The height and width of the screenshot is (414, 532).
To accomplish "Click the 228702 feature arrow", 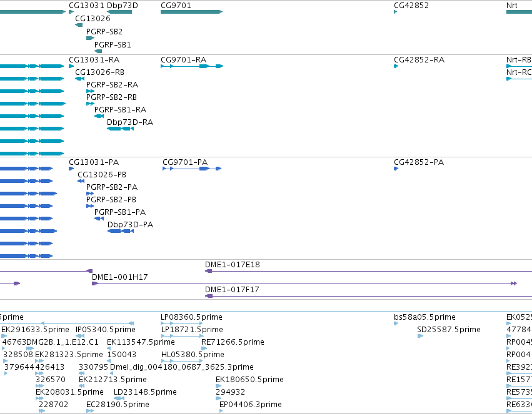I will pos(42,411).
